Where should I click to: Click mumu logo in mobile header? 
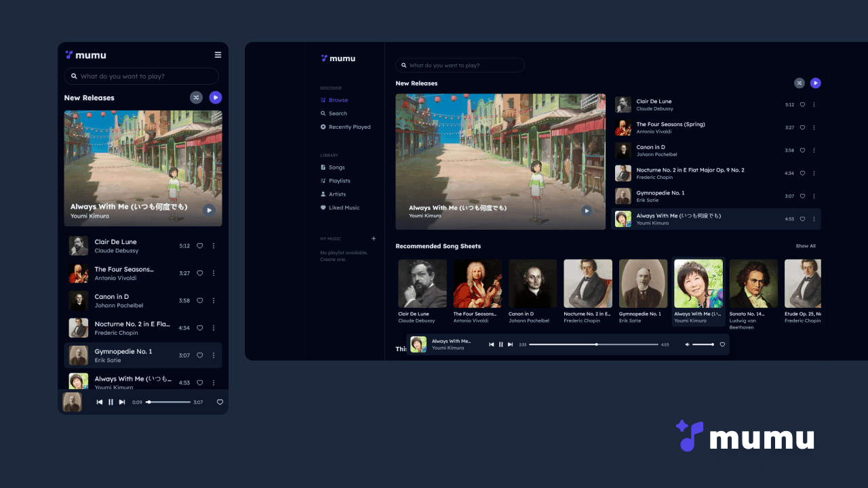tap(85, 55)
